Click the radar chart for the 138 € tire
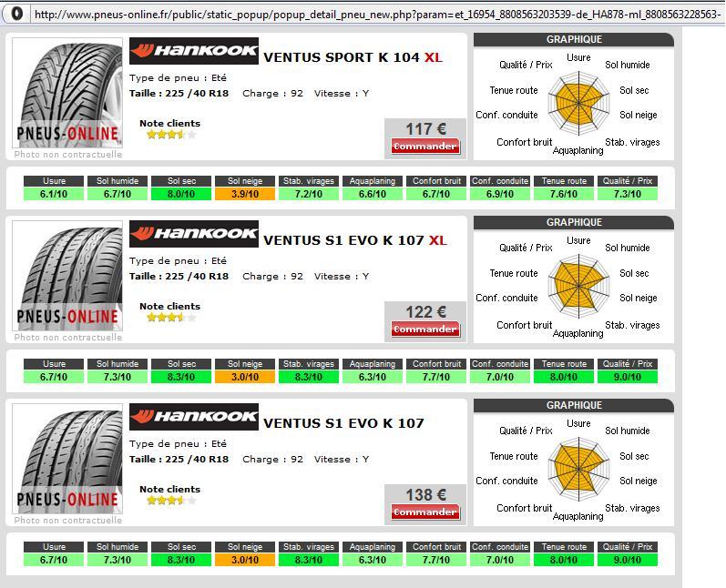The height and width of the screenshot is (588, 726). 578,469
